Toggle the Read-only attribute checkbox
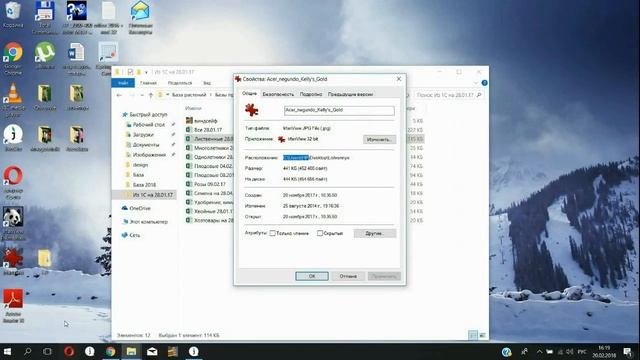Screen dimensions: 640x360 tap(272, 233)
